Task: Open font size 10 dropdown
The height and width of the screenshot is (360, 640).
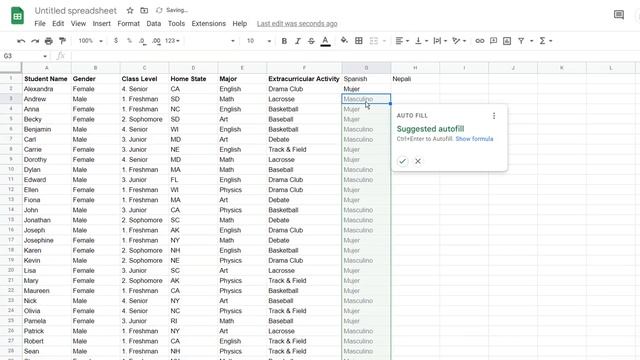Action: 259,41
